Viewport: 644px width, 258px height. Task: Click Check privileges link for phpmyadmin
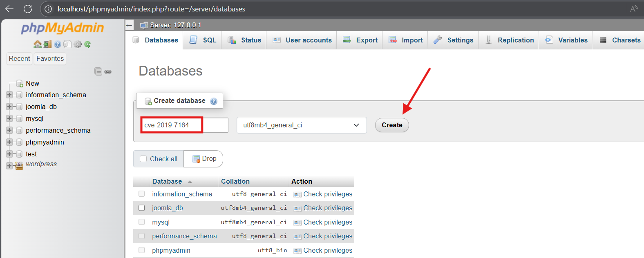tap(328, 250)
